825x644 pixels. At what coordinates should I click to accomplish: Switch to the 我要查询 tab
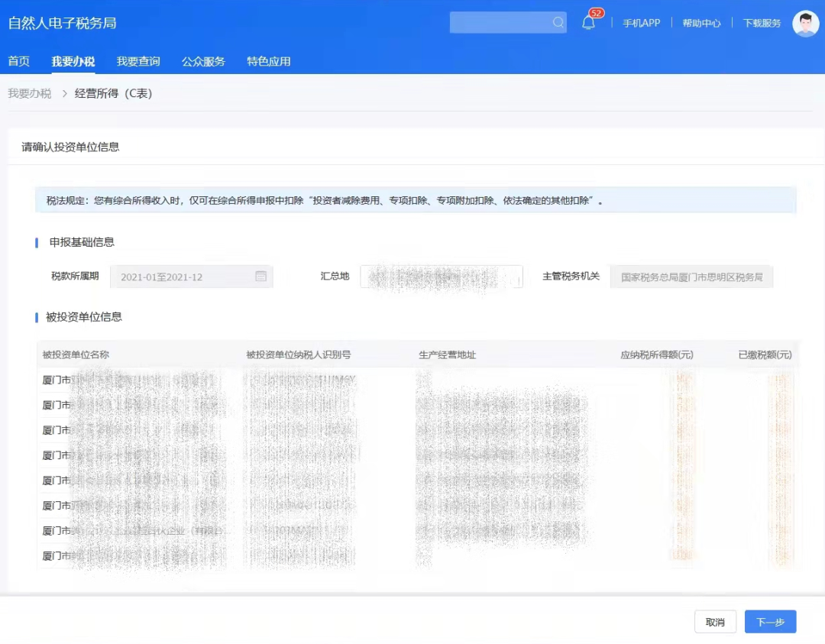coord(137,61)
